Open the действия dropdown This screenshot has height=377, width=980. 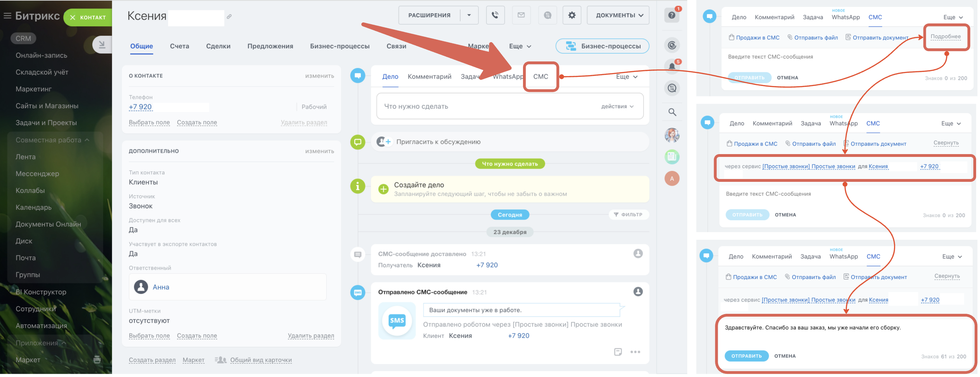617,106
